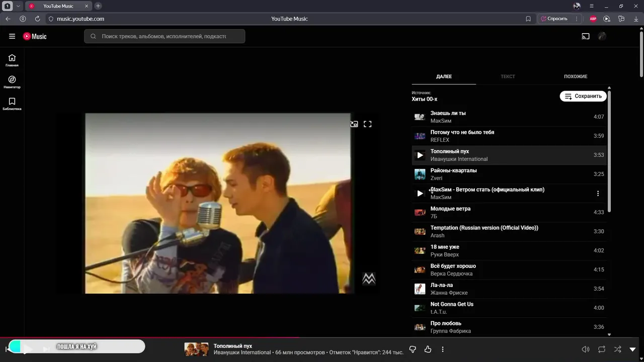The image size is (644, 362).
Task: Open the Zveri artist link
Action: 436,178
